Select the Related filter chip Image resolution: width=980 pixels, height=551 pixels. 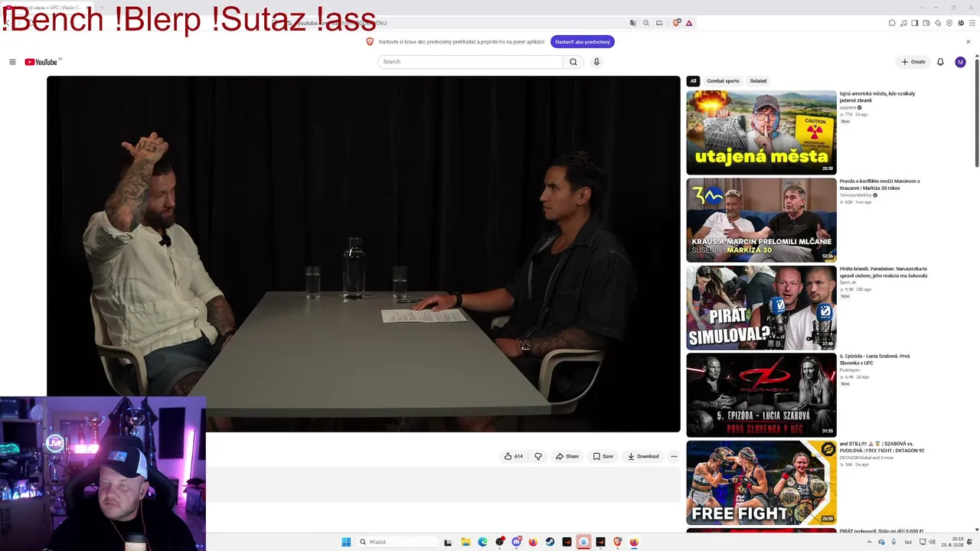(758, 81)
